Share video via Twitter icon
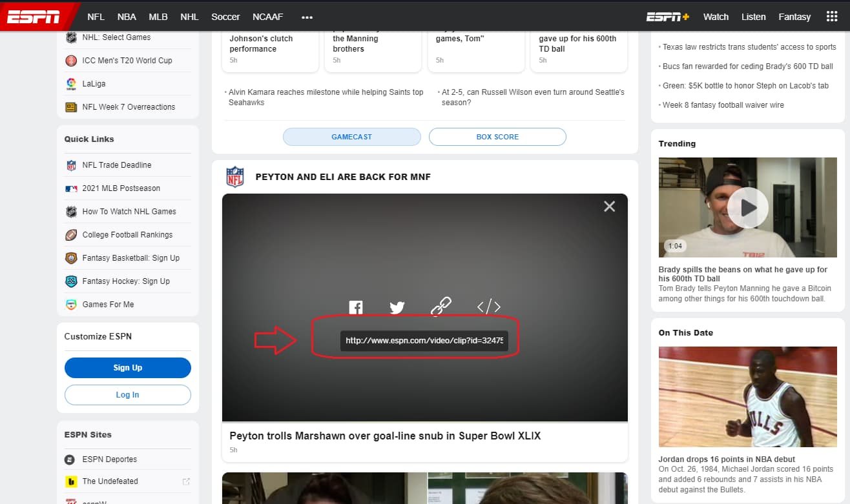The width and height of the screenshot is (850, 504). click(397, 307)
